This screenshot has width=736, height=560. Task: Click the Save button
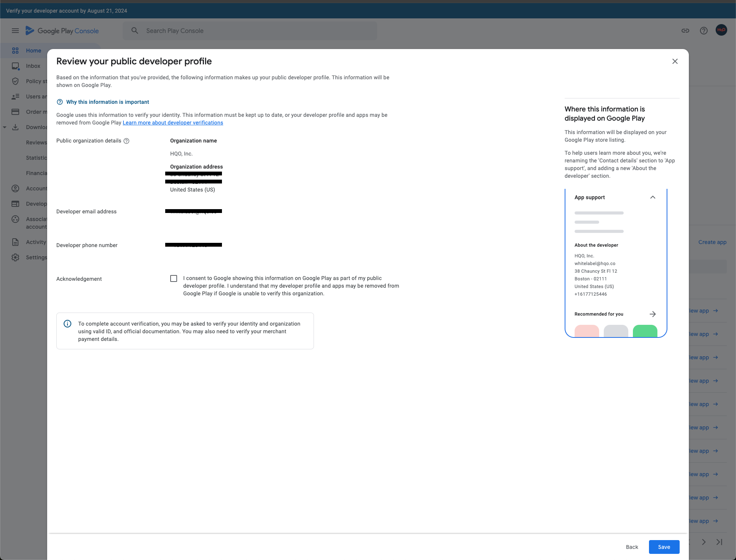pyautogui.click(x=664, y=547)
